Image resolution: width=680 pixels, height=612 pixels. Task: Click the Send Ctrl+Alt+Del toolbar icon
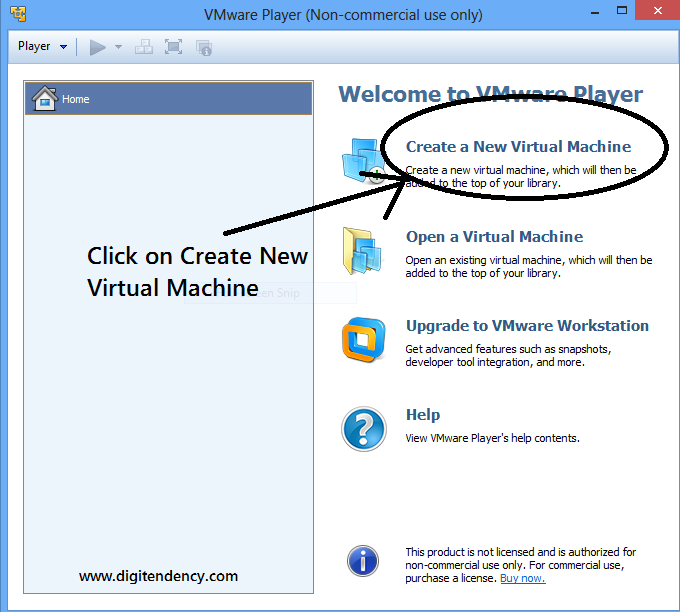click(144, 47)
